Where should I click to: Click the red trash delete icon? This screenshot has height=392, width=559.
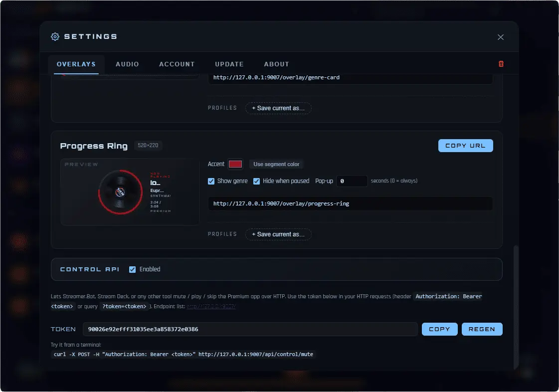tap(501, 64)
